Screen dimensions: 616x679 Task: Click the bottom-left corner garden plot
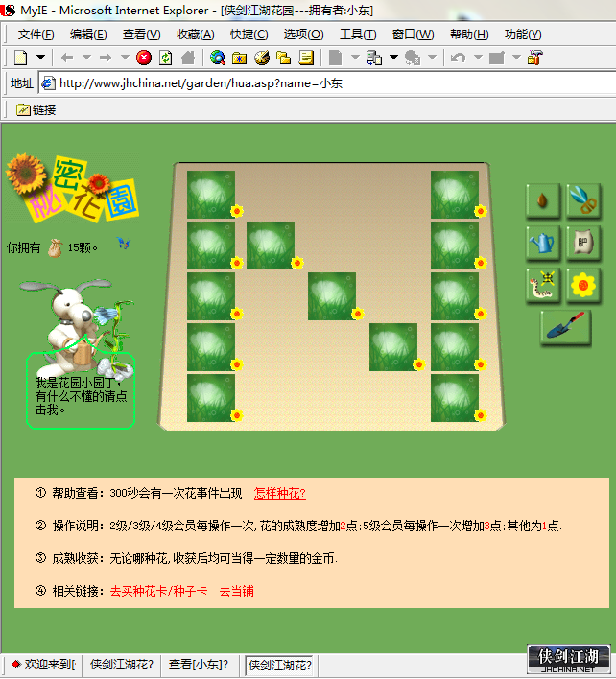coord(211,398)
